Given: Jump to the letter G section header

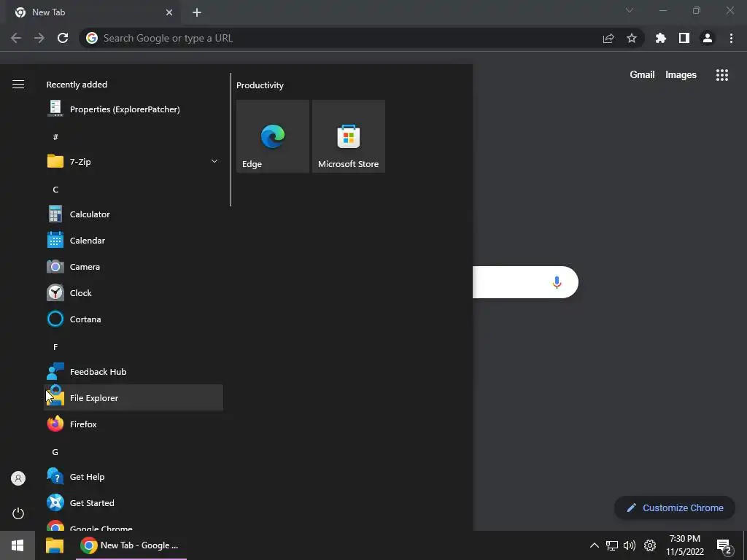Looking at the screenshot, I should click(x=55, y=452).
